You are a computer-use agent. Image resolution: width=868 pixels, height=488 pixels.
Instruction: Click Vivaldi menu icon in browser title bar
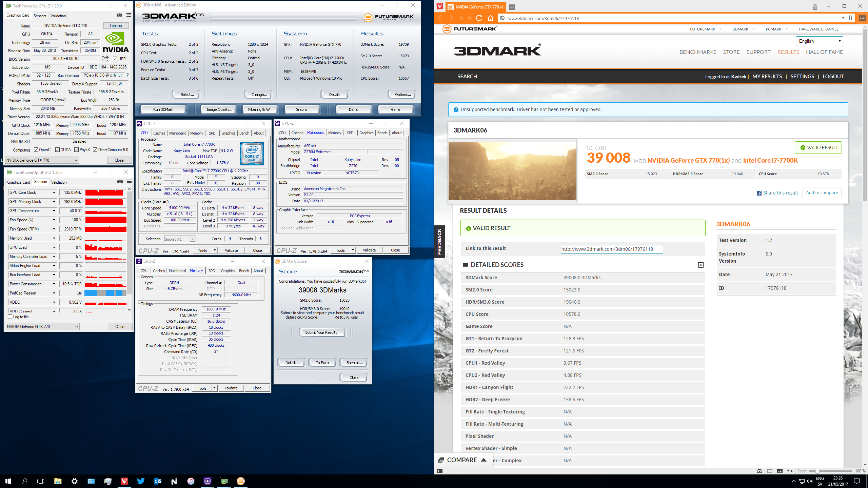click(440, 6)
